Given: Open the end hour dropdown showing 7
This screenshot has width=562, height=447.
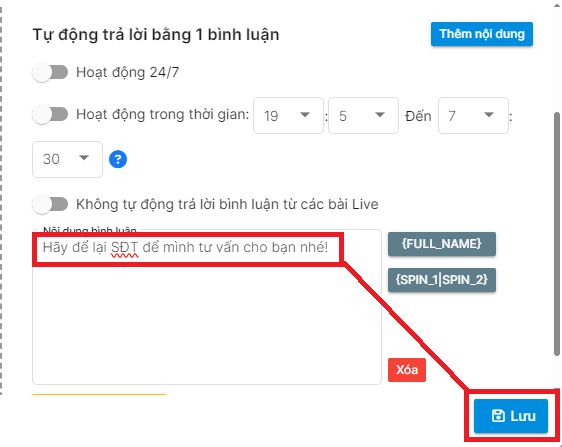Looking at the screenshot, I should coord(473,115).
